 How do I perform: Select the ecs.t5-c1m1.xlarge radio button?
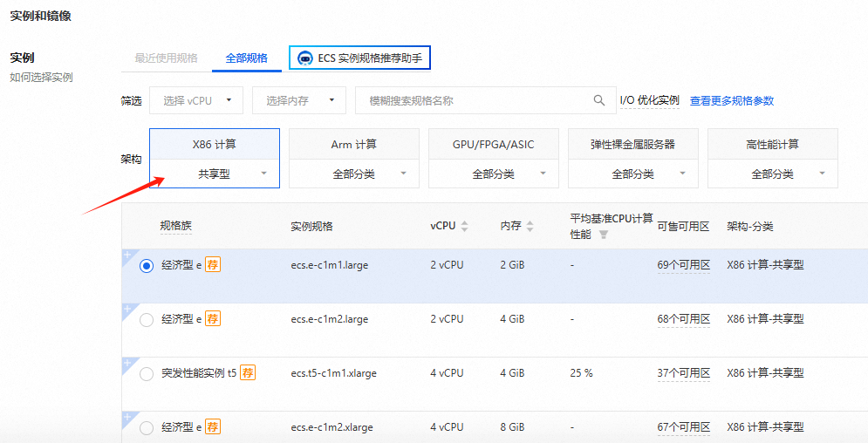click(x=147, y=374)
